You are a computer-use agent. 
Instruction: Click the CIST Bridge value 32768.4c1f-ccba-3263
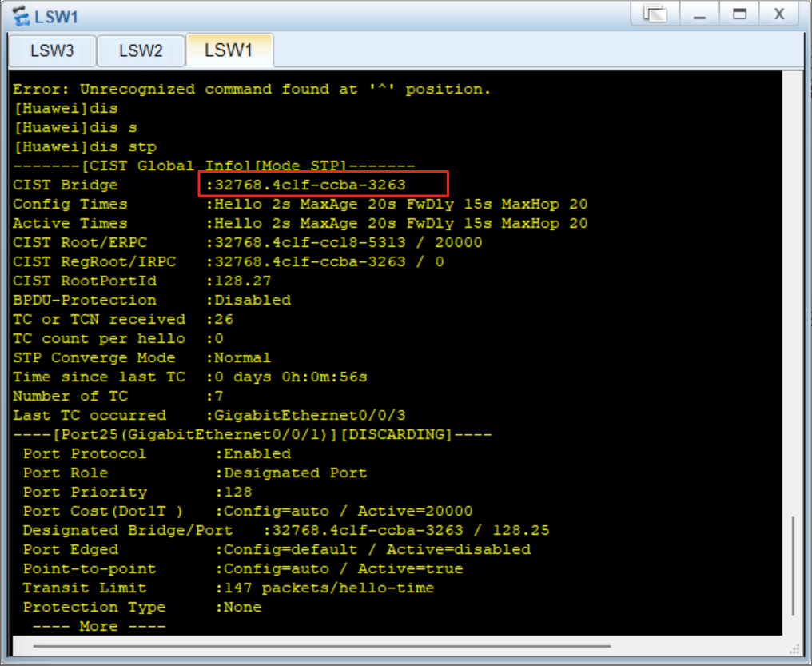click(309, 185)
